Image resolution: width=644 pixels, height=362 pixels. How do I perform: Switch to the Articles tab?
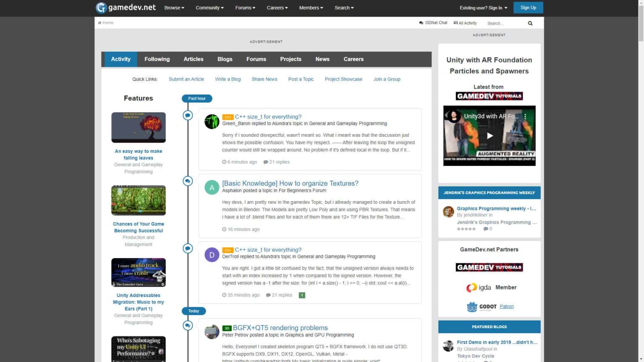tap(193, 59)
